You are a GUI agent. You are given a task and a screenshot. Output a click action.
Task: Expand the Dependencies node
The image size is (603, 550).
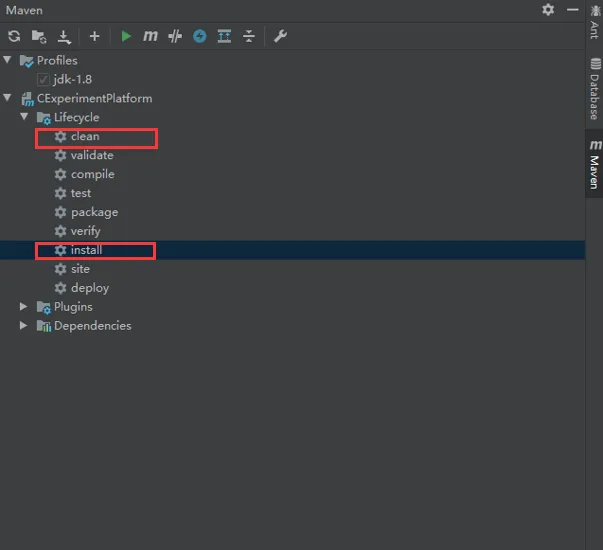(x=23, y=325)
